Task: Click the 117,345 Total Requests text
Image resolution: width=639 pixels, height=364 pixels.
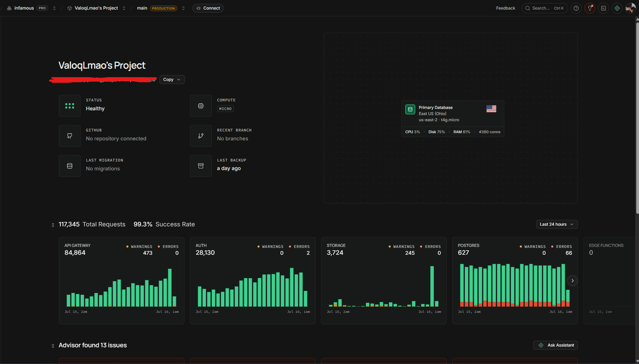Action: (x=92, y=224)
